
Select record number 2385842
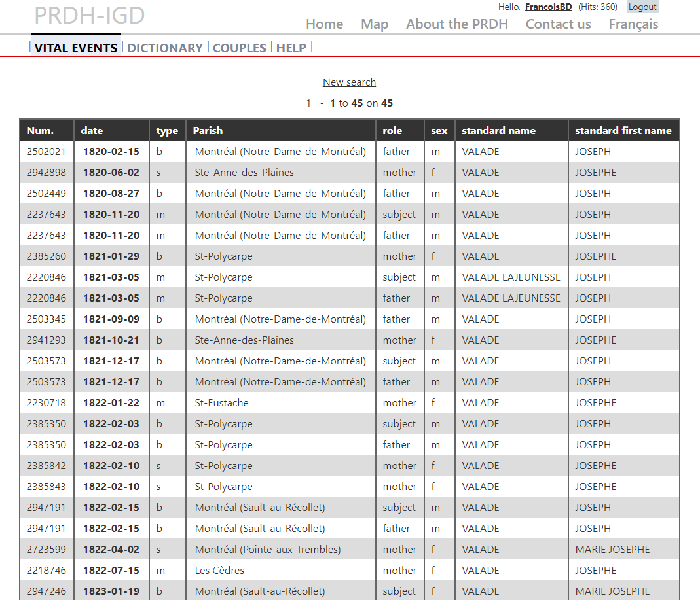[x=46, y=466]
